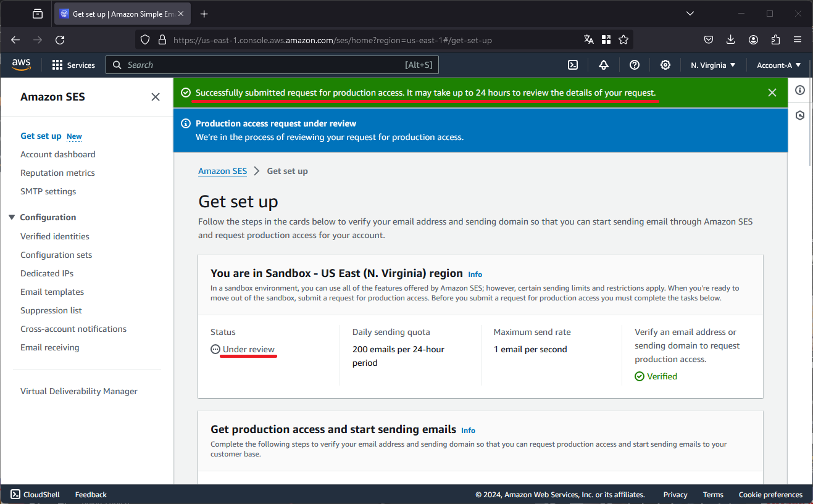Open the Account-A account dropdown
813x504 pixels.
coord(779,65)
